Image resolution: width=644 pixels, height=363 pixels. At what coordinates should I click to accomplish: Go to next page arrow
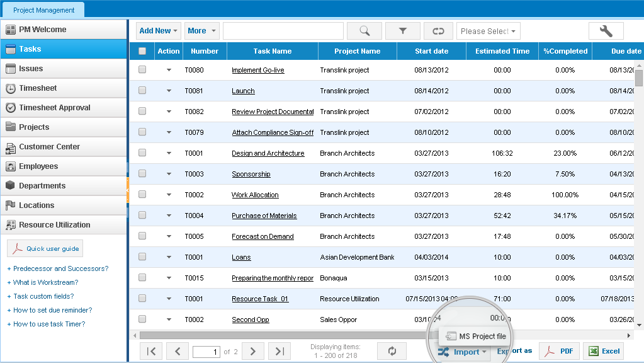click(x=253, y=351)
